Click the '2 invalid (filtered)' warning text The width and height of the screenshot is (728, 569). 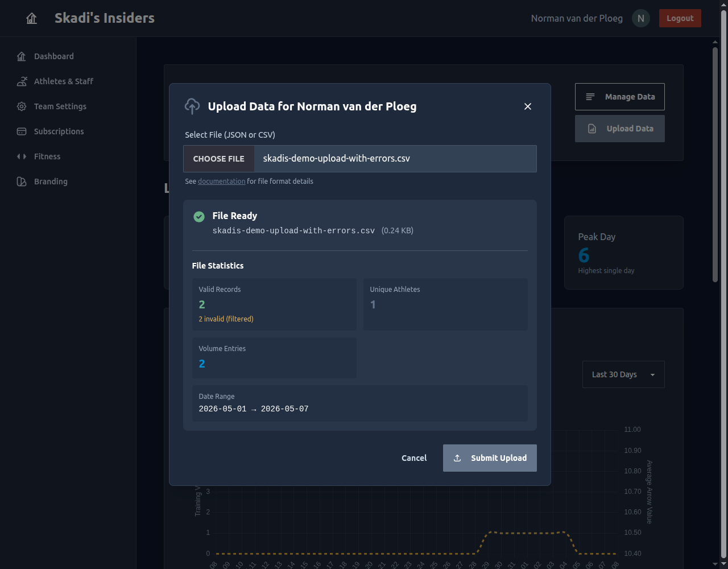226,319
